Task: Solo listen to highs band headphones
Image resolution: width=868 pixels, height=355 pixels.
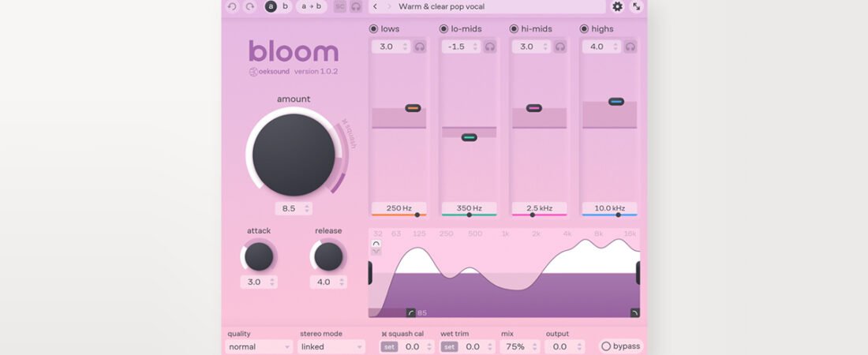Action: [x=630, y=47]
